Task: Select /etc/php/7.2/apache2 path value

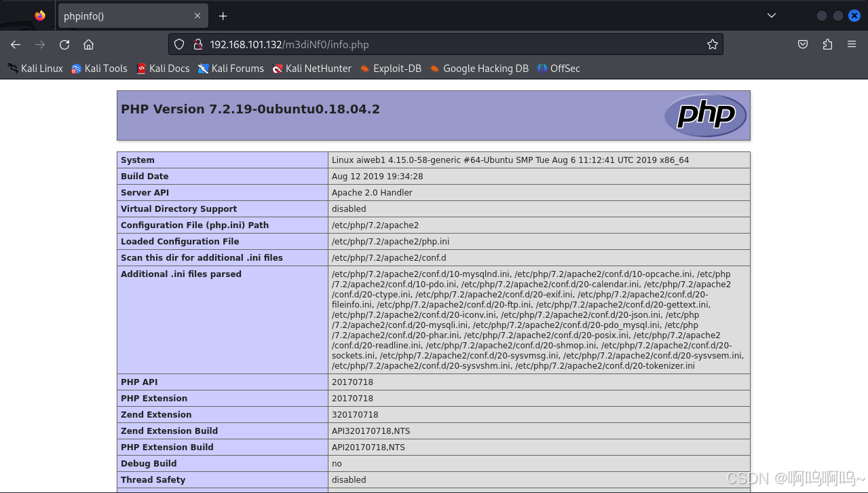Action: click(375, 225)
